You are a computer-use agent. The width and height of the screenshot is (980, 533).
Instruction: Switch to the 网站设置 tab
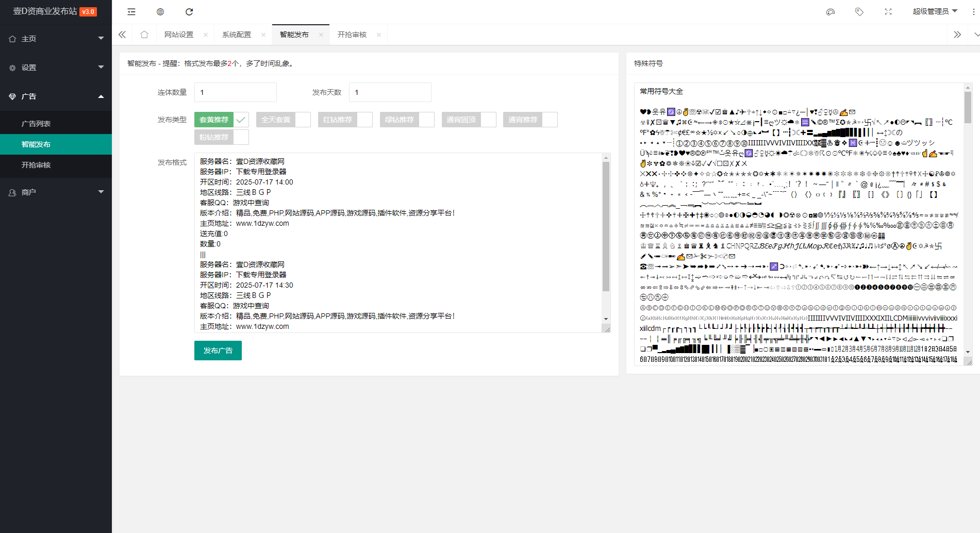click(179, 35)
